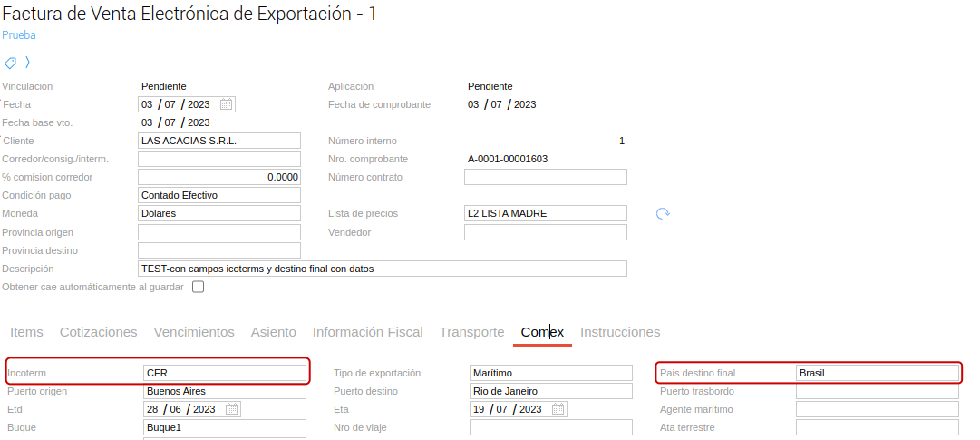Focus the Incoterm field containing CFR
Viewport: 980px width, 440px height.
pyautogui.click(x=224, y=373)
